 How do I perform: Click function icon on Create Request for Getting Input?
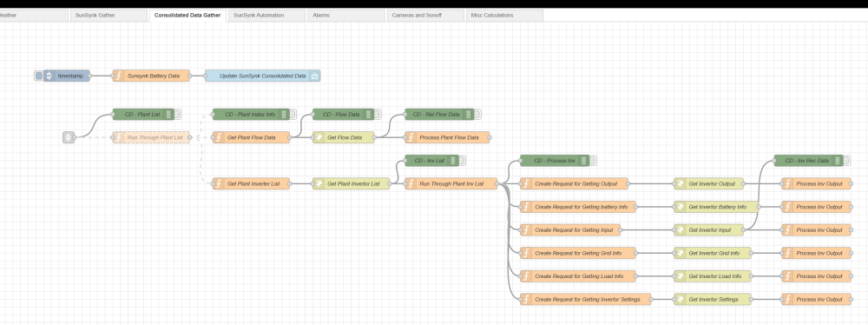(x=525, y=229)
